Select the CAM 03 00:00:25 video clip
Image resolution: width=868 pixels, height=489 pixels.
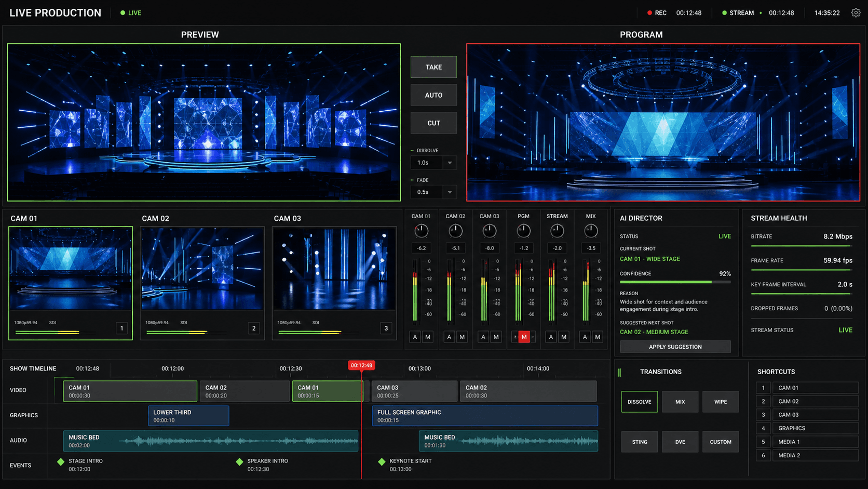click(x=414, y=391)
